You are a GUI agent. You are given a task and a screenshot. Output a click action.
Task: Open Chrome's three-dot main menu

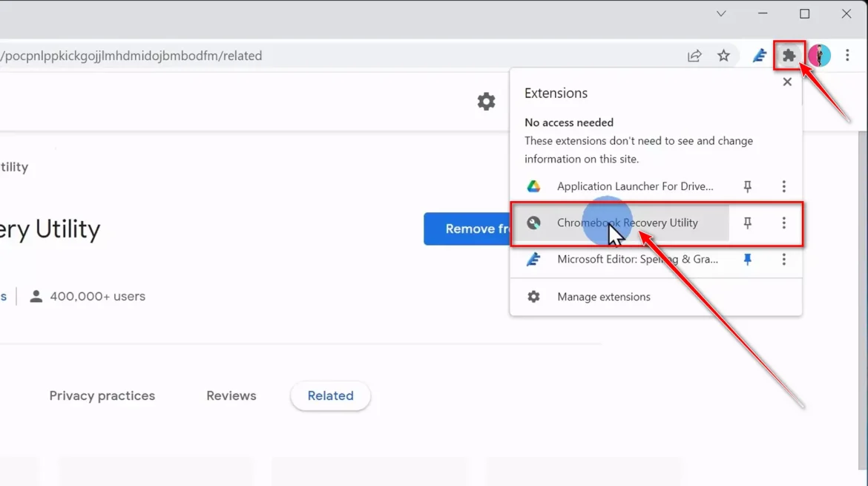pyautogui.click(x=847, y=56)
